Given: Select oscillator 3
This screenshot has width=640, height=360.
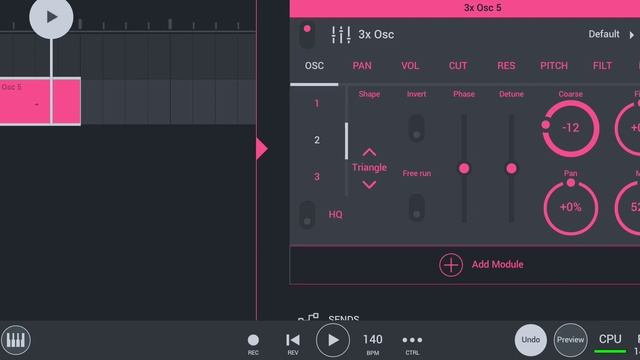Looking at the screenshot, I should point(317,177).
